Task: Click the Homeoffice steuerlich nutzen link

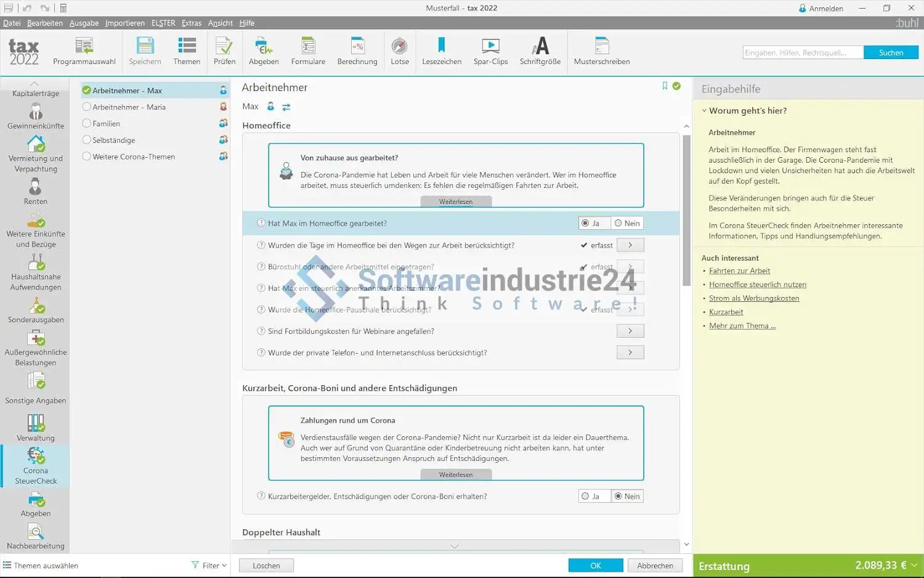Action: click(x=757, y=285)
